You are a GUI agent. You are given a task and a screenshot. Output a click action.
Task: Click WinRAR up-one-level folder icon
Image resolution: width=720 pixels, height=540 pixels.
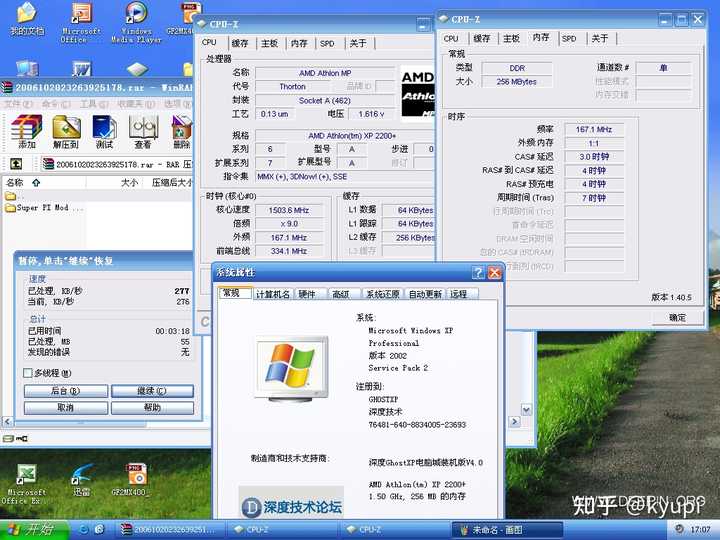click(16, 164)
